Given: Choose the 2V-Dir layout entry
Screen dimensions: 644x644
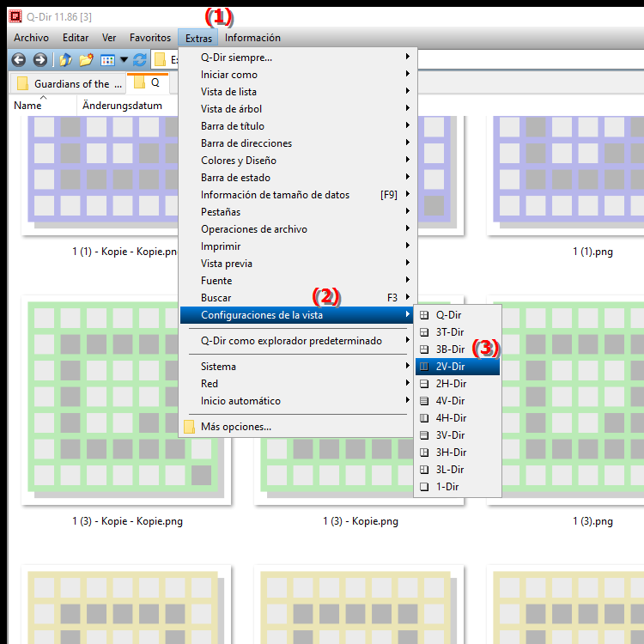Looking at the screenshot, I should 458,367.
